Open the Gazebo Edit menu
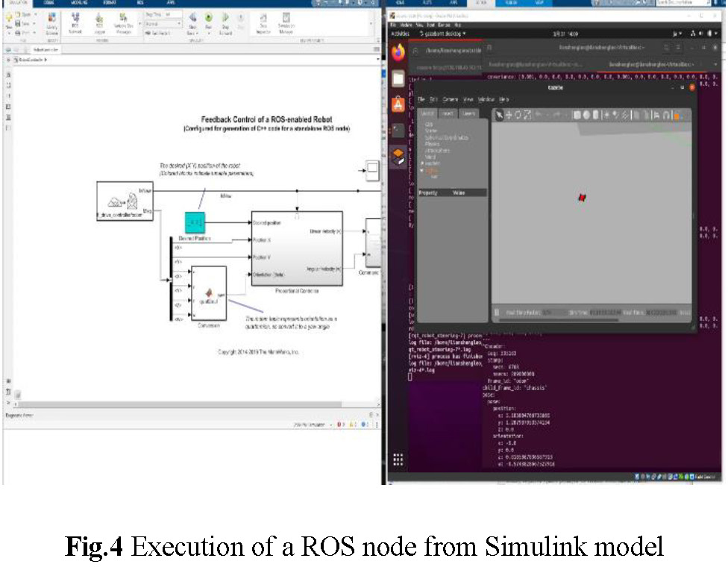 point(433,99)
